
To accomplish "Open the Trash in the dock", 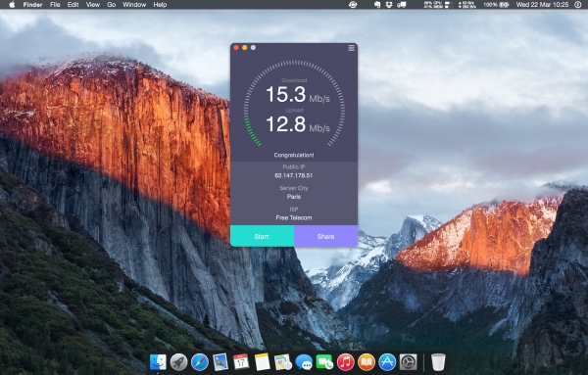I will coord(438,362).
